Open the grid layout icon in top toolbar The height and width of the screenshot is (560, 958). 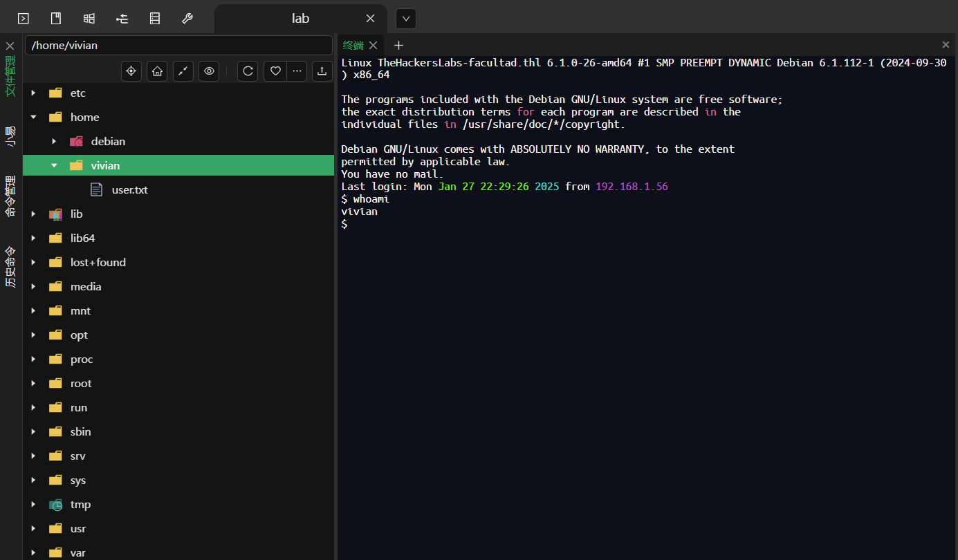coord(89,19)
